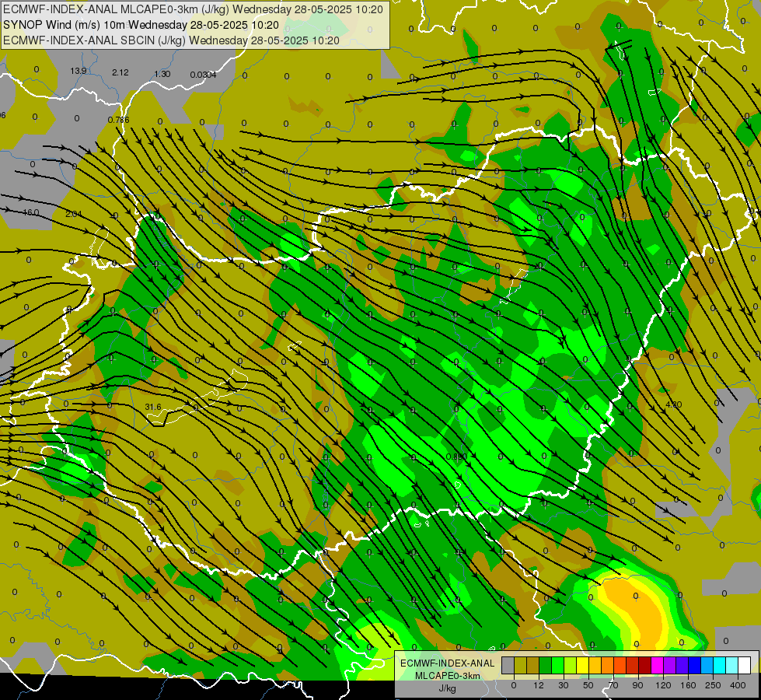This screenshot has height=700, width=761.
Task: Click legend scale number '90'
Action: coord(637,685)
